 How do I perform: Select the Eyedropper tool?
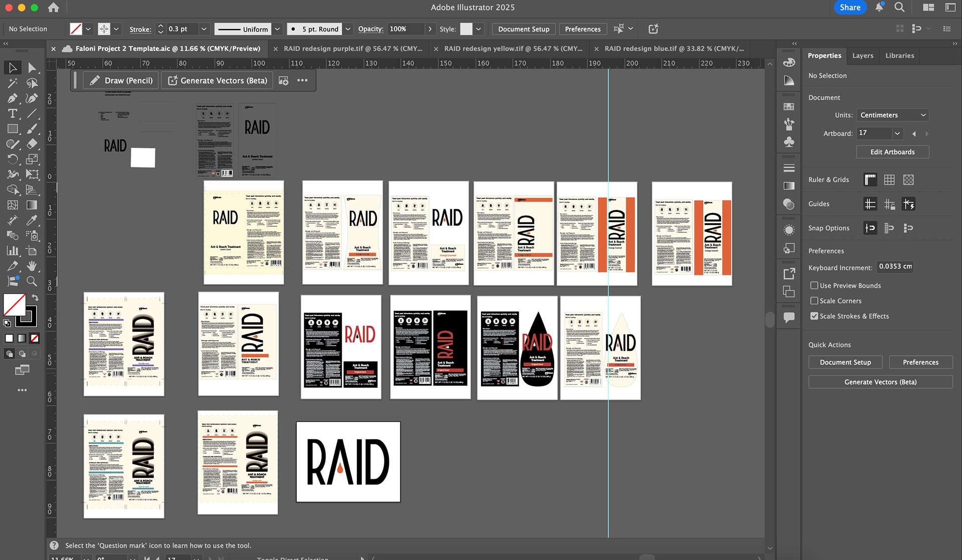pyautogui.click(x=32, y=220)
